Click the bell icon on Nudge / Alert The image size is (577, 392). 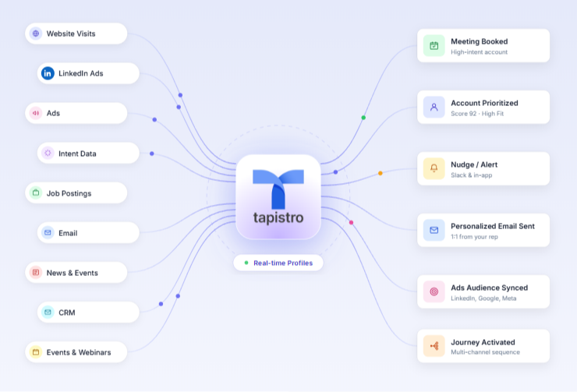(434, 168)
